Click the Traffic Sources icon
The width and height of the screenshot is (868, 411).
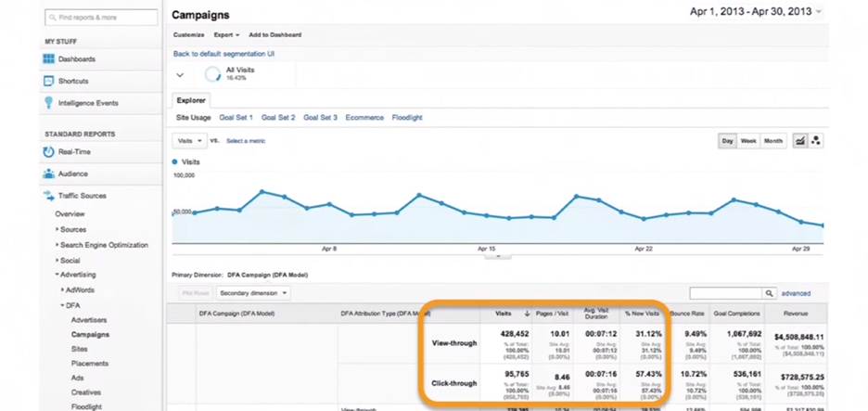tap(50, 196)
